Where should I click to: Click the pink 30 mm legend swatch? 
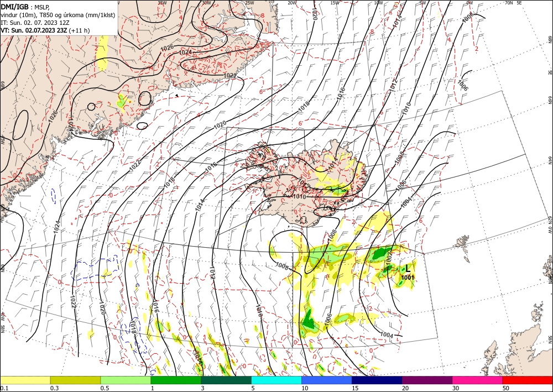(478, 380)
